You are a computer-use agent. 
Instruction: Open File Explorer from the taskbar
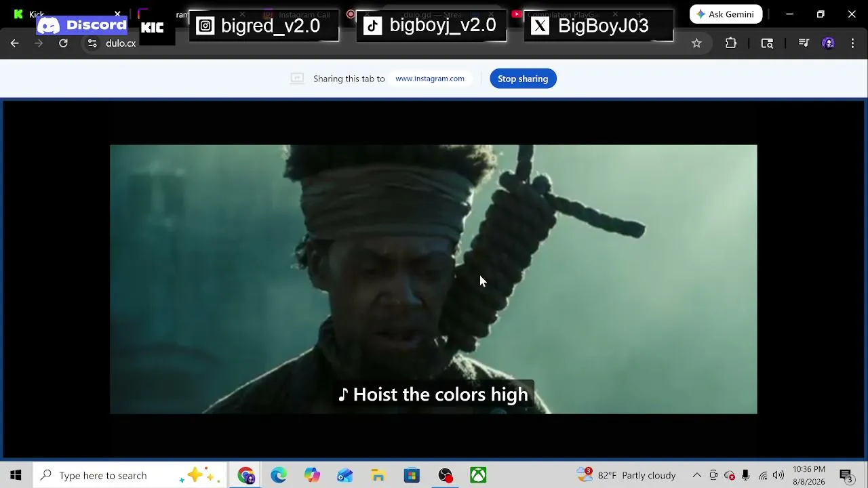[378, 475]
